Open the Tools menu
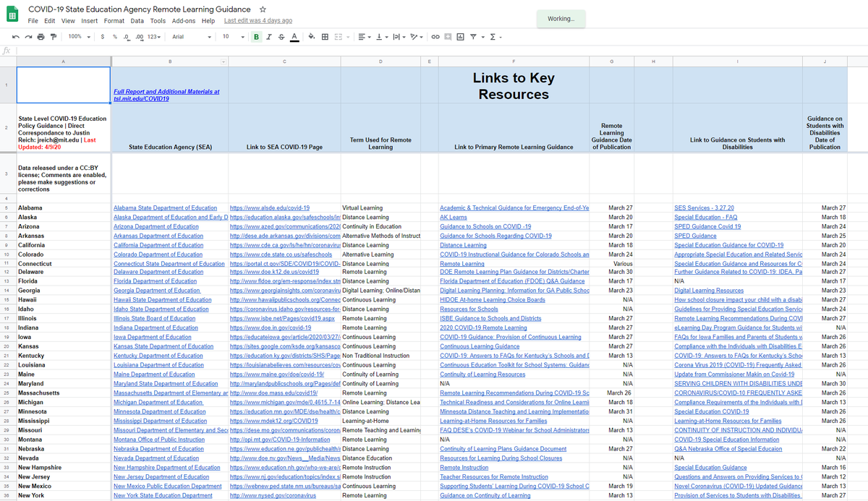This screenshot has width=868, height=501. 158,21
